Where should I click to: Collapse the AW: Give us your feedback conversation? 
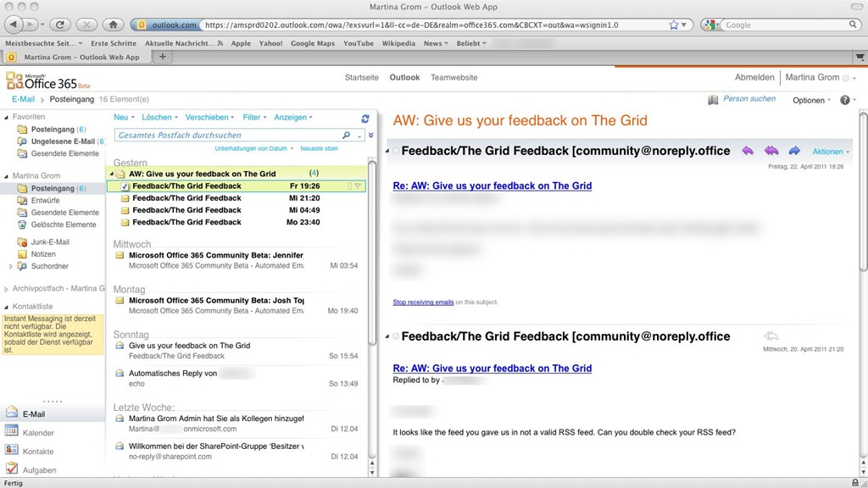coord(112,175)
